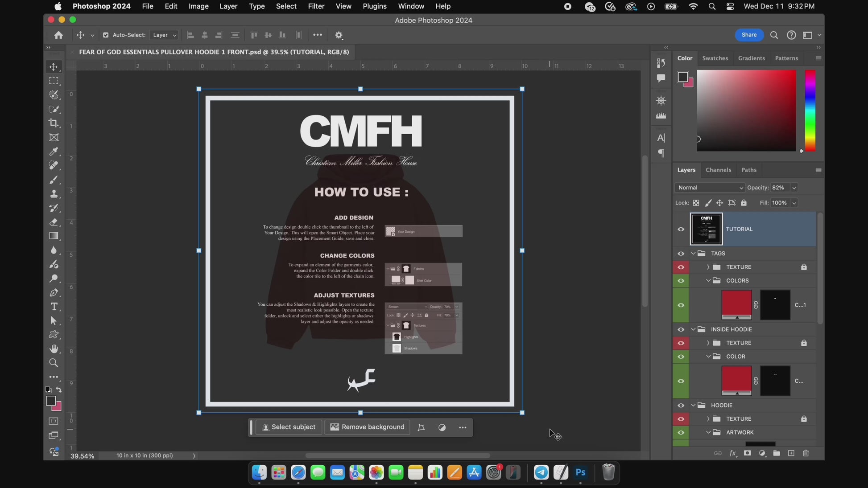Open the layer style fx icon
This screenshot has height=488, width=868.
pyautogui.click(x=733, y=453)
